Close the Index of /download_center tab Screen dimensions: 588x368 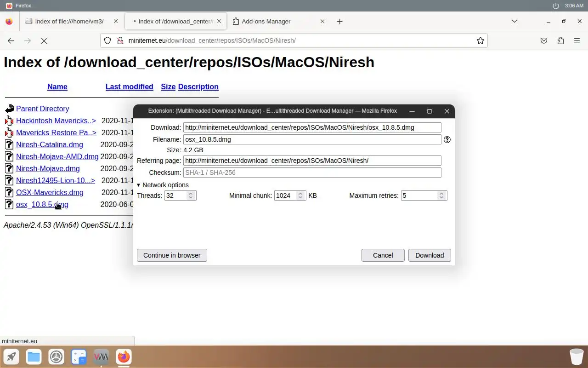(219, 21)
